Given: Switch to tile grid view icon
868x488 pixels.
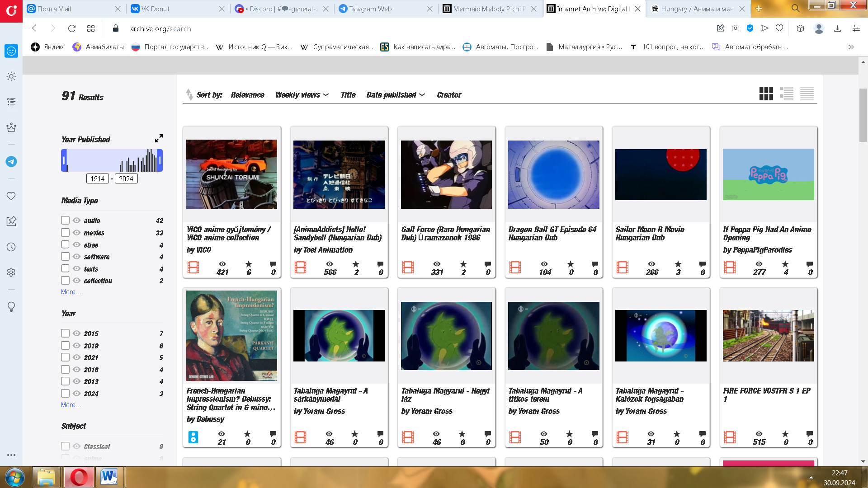Looking at the screenshot, I should coord(766,94).
